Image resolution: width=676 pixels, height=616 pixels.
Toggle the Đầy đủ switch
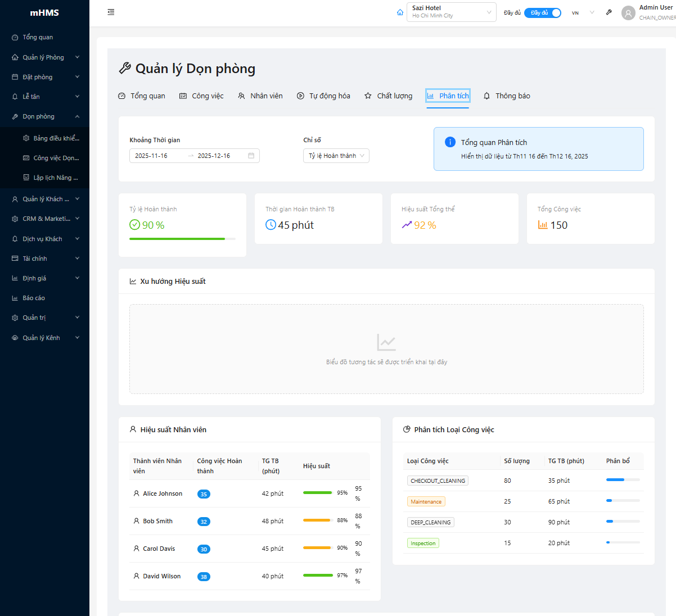click(542, 13)
